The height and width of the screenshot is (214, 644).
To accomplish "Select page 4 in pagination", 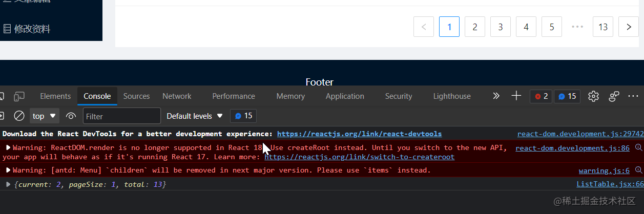I will (x=526, y=27).
